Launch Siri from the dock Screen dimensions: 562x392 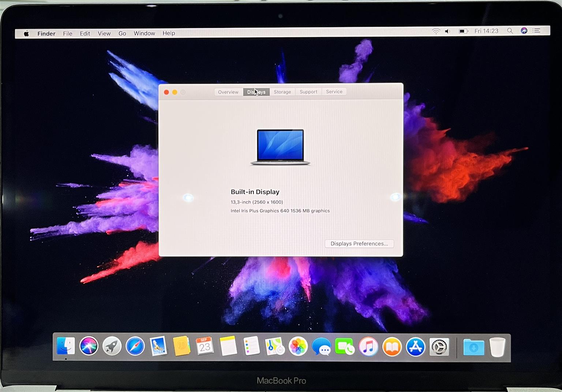[x=89, y=346]
